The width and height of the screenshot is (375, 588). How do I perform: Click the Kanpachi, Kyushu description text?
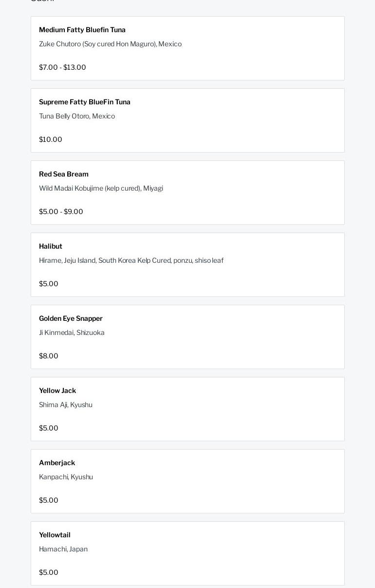[66, 477]
